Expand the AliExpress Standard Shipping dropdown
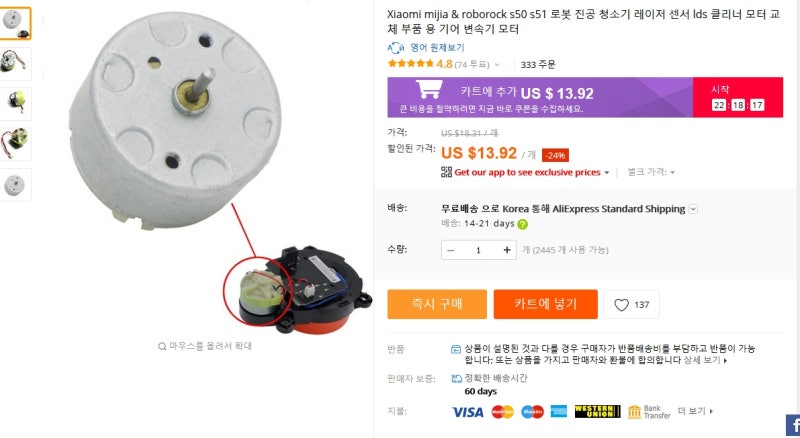The image size is (800, 438). pyautogui.click(x=693, y=209)
